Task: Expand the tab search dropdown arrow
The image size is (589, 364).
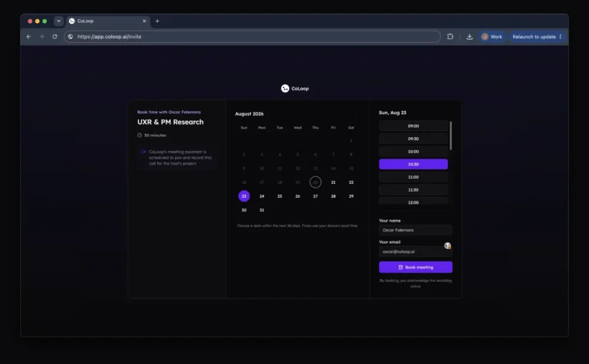Action: (x=58, y=21)
